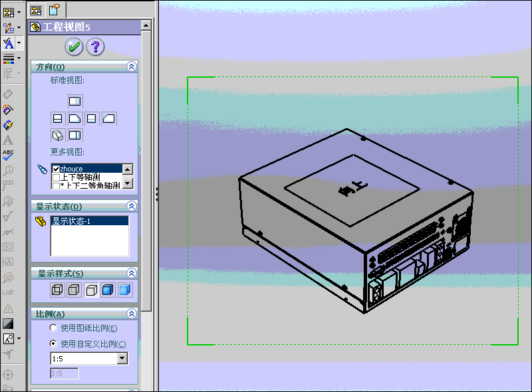Viewport: 532px width, 392px height.
Task: Choose shaded display style
Action: pos(125,290)
